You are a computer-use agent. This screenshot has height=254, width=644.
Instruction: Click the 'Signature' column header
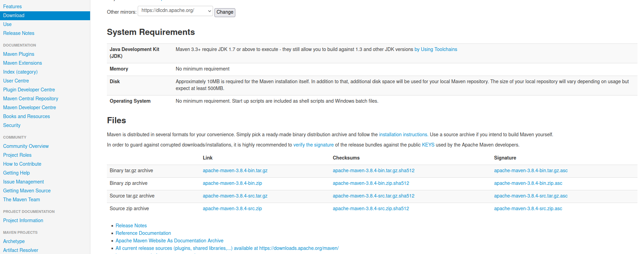pos(505,158)
